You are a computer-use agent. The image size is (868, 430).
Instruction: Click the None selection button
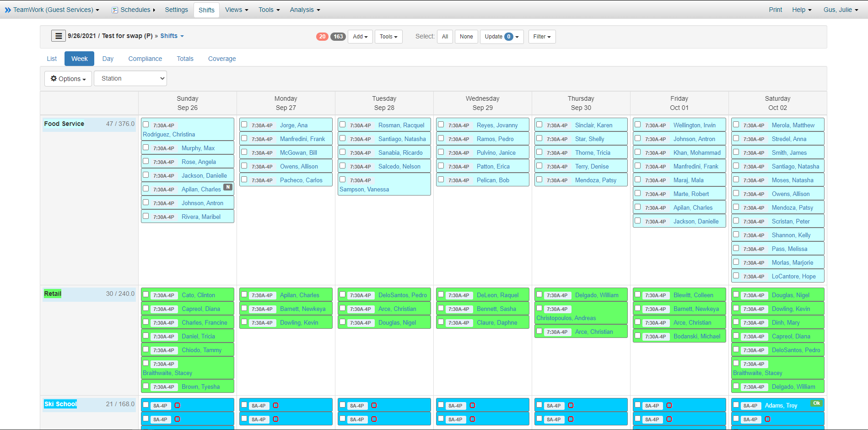[466, 37]
